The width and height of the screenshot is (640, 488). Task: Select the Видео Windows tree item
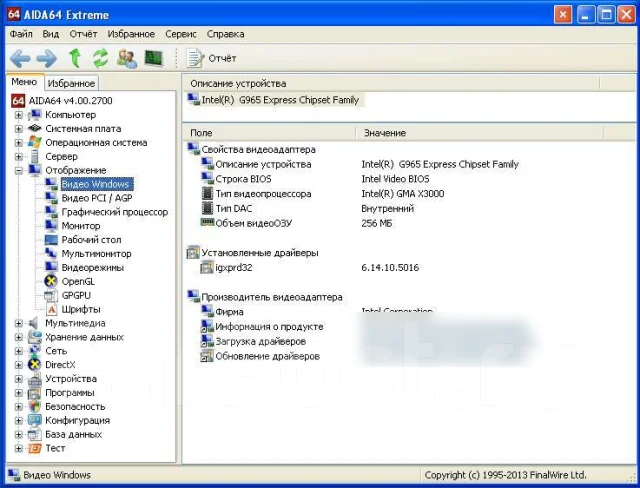point(96,184)
